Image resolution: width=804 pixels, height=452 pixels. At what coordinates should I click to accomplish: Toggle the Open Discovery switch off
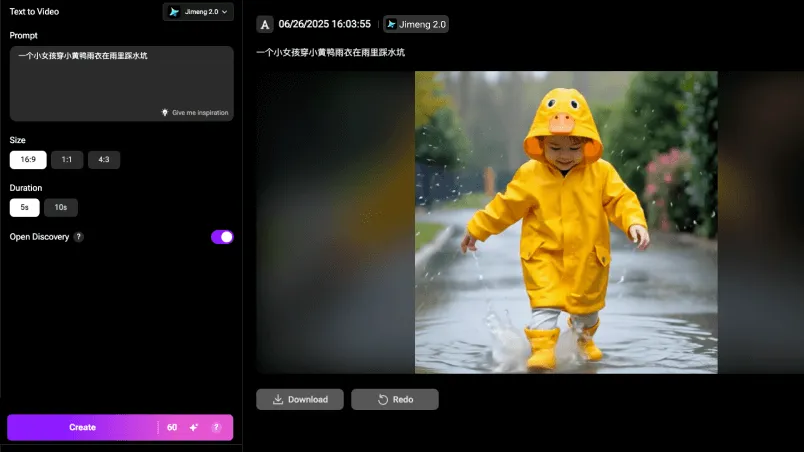222,237
